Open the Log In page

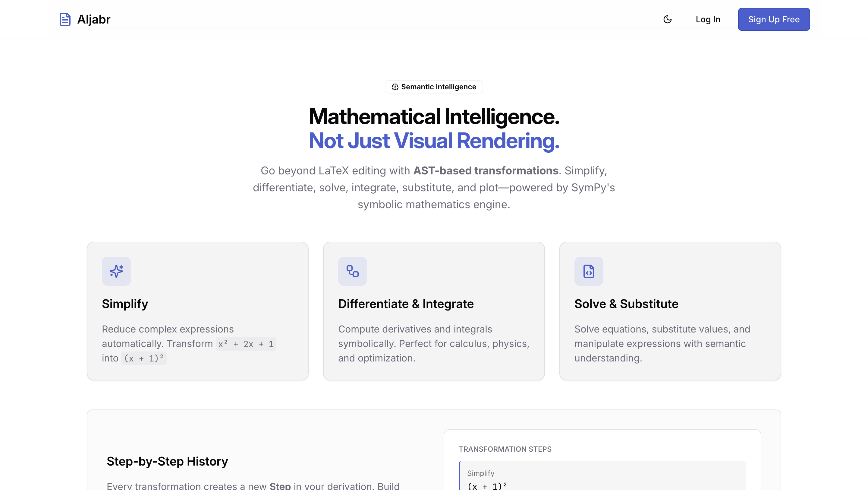(x=708, y=19)
